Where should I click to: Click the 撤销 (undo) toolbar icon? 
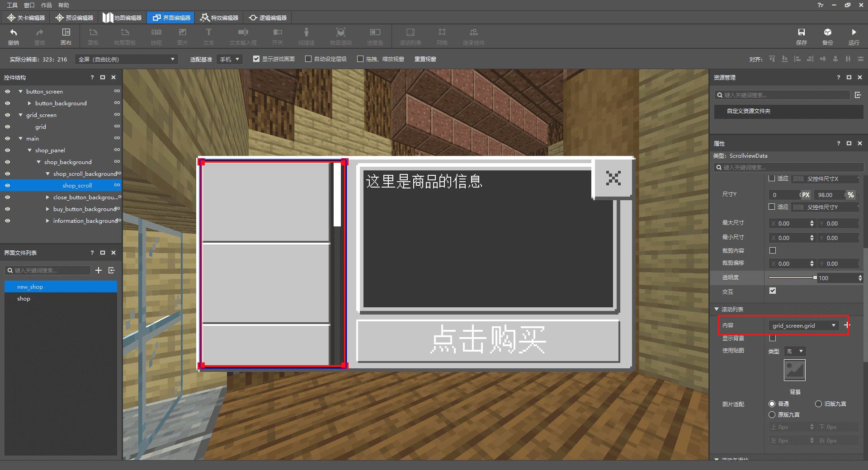tap(14, 36)
